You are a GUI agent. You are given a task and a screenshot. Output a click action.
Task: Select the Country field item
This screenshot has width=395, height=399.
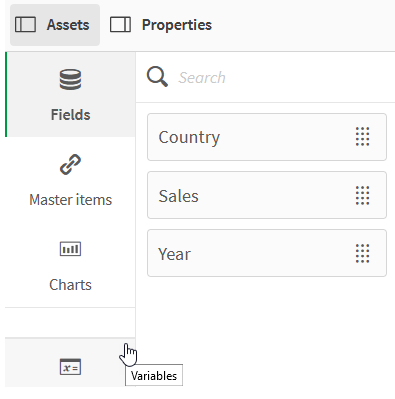click(x=267, y=137)
